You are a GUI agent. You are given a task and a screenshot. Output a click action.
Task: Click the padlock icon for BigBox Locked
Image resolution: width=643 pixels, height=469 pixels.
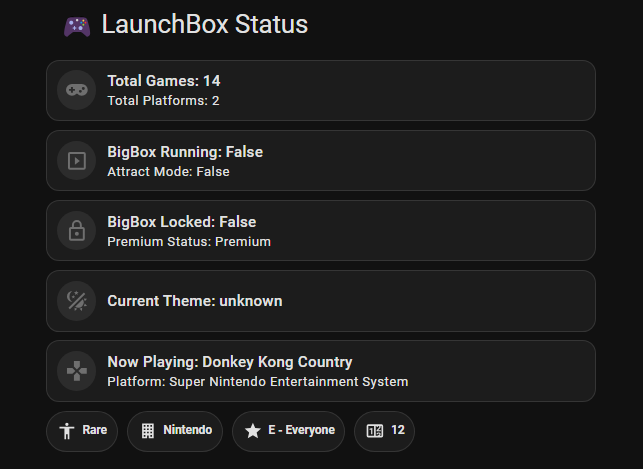[x=77, y=230]
